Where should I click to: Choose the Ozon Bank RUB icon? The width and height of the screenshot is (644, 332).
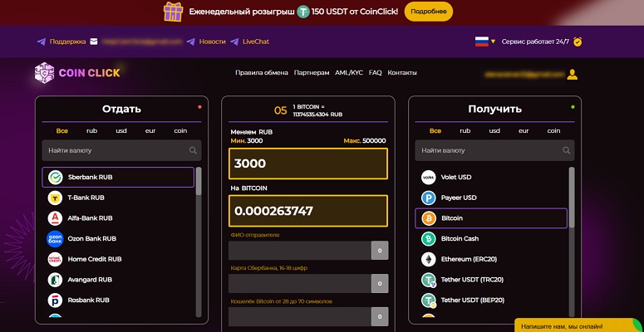click(55, 239)
